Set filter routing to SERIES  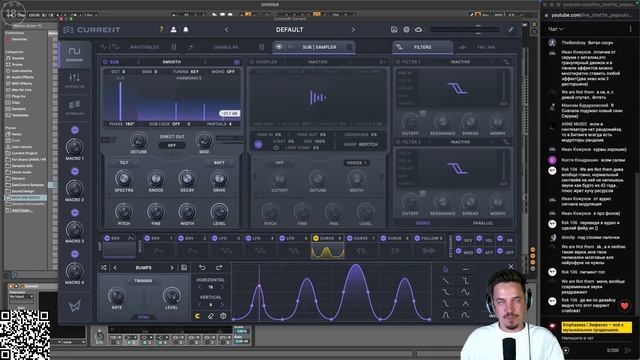pyautogui.click(x=423, y=223)
